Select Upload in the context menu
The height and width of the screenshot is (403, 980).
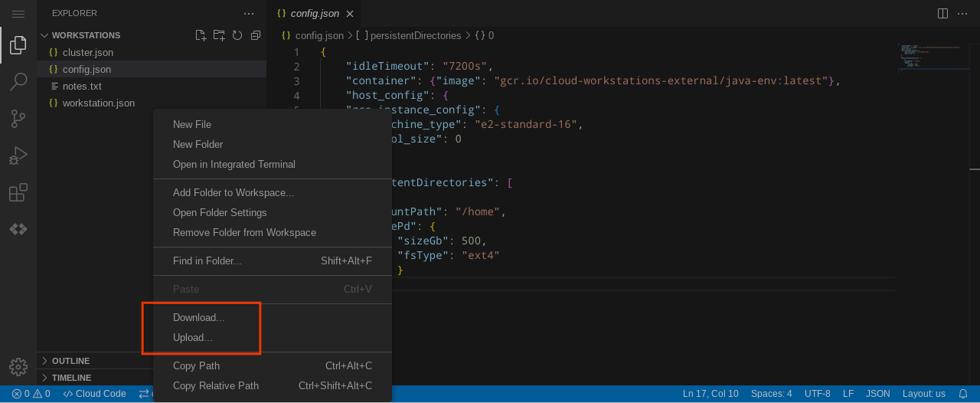coord(193,338)
